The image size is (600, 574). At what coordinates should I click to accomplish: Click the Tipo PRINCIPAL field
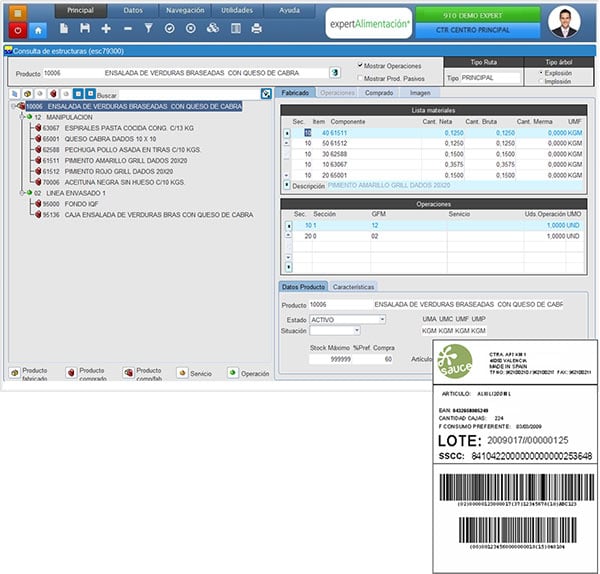tap(490, 78)
